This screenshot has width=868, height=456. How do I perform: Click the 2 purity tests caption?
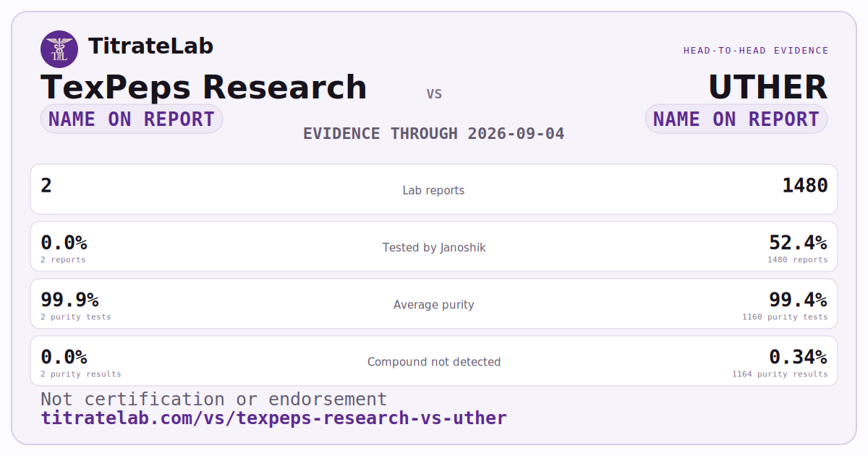tap(76, 317)
